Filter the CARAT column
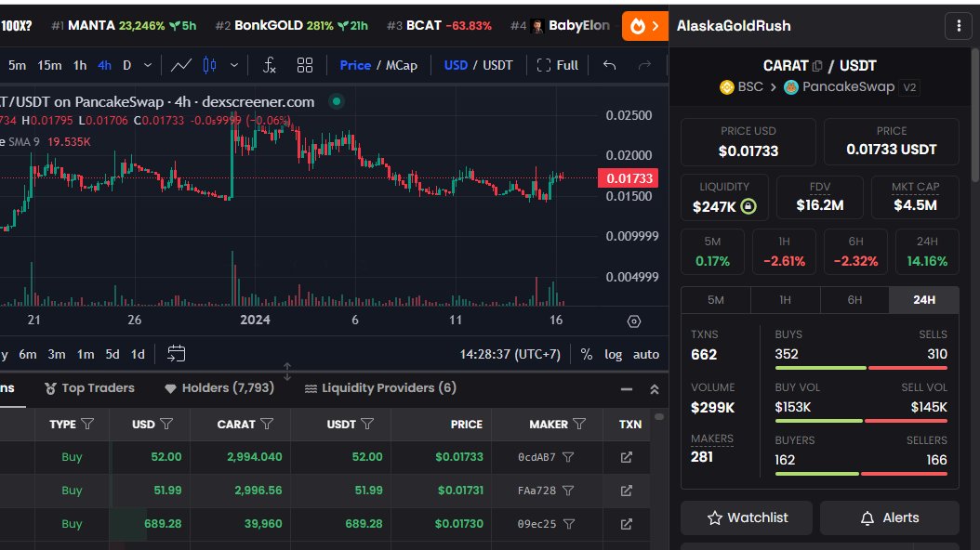This screenshot has height=550, width=980. 267,424
